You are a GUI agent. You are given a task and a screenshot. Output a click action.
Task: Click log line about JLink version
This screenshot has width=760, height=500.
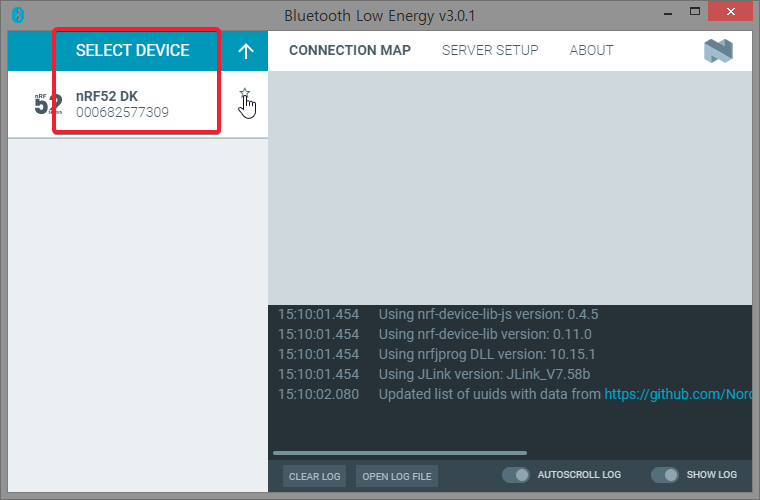(x=484, y=374)
